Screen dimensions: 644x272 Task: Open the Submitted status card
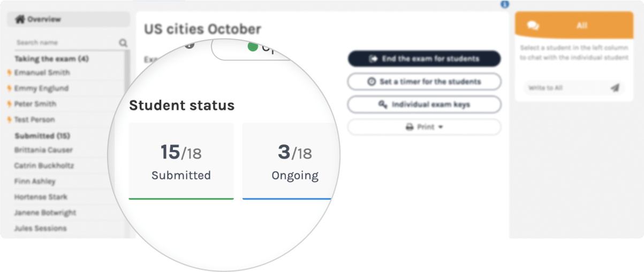181,161
